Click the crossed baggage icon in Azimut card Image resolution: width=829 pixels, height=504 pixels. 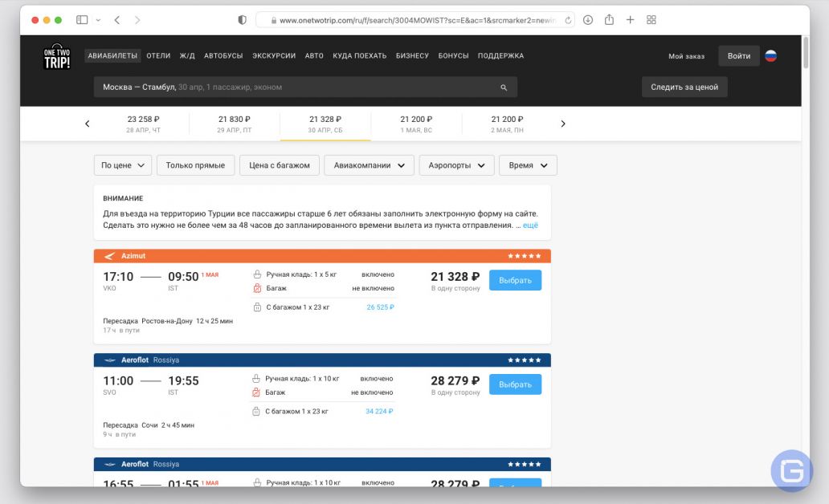point(257,288)
